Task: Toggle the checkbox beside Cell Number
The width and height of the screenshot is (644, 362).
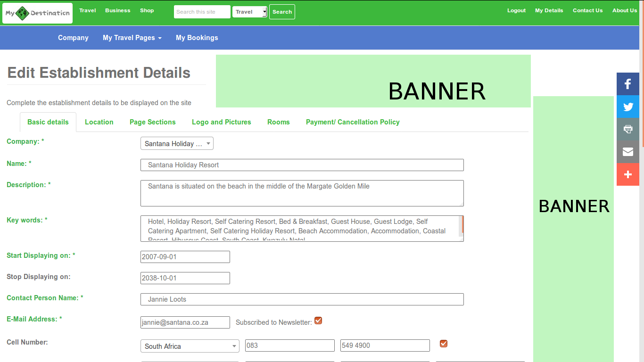Action: click(443, 344)
